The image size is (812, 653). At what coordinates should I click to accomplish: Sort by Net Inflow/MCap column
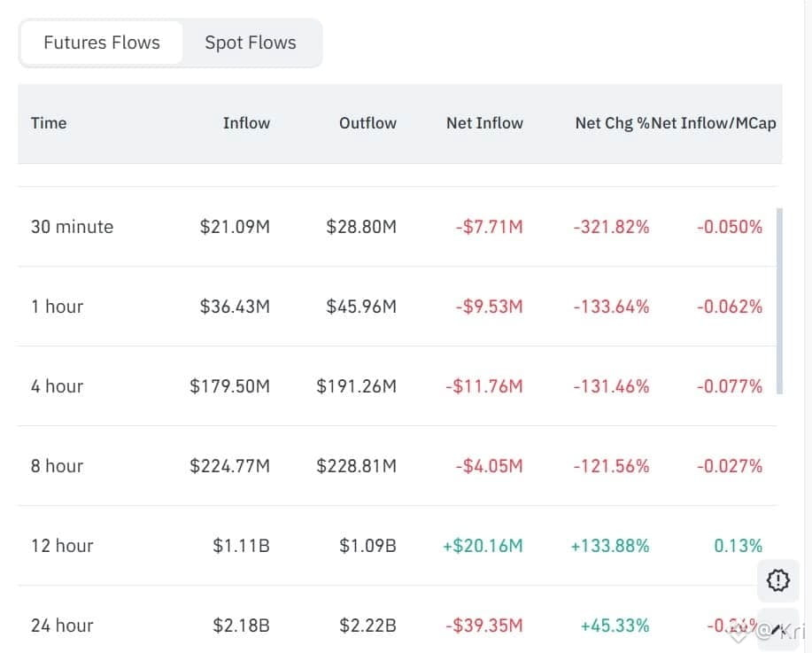pos(717,123)
